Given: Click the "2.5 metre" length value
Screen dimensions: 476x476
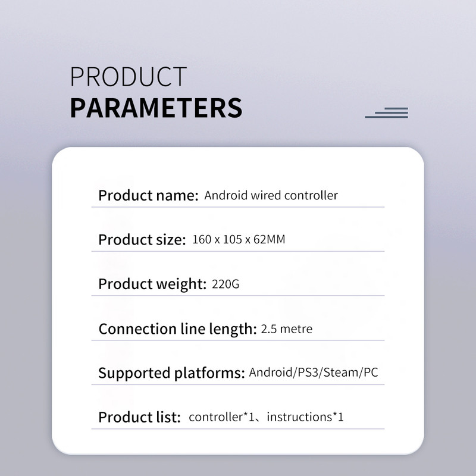Looking at the screenshot, I should click(287, 328).
